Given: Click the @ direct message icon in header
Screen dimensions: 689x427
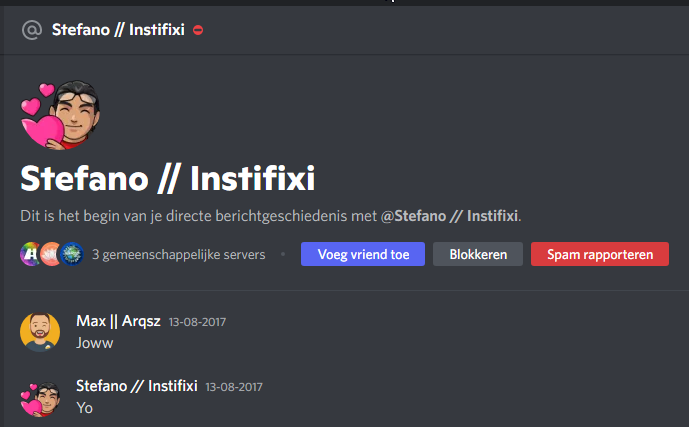Looking at the screenshot, I should click(x=32, y=30).
